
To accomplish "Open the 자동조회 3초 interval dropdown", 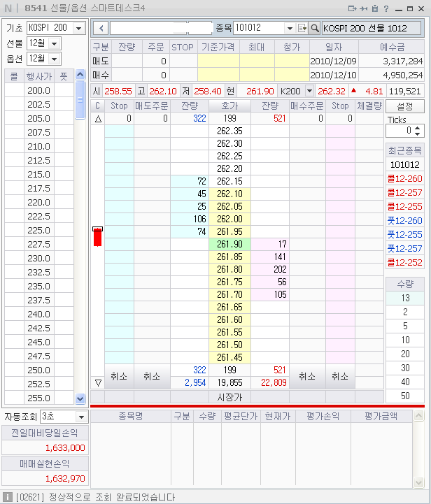I will click(81, 417).
